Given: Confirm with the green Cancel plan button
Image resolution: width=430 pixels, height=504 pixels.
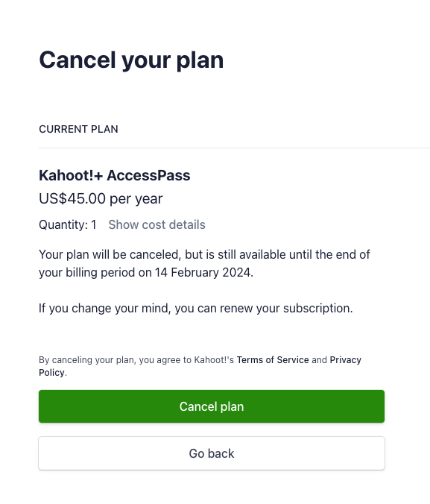Looking at the screenshot, I should click(212, 406).
